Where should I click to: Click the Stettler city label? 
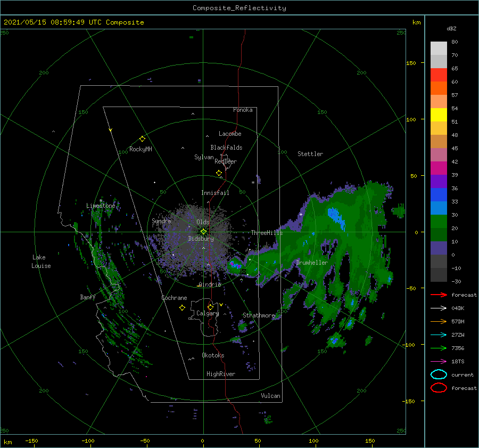pos(310,154)
